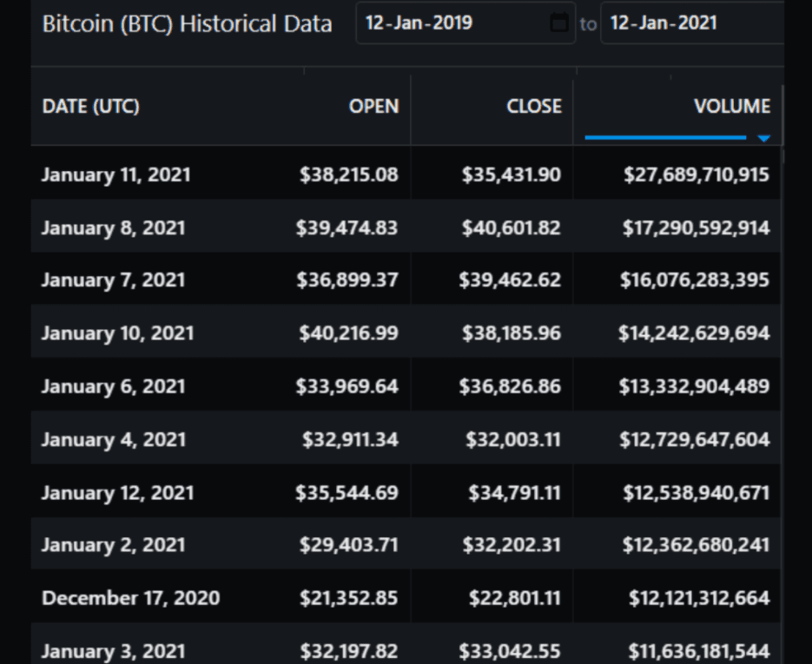The image size is (812, 664).
Task: Click volume value $11,636,181,544
Action: click(699, 650)
